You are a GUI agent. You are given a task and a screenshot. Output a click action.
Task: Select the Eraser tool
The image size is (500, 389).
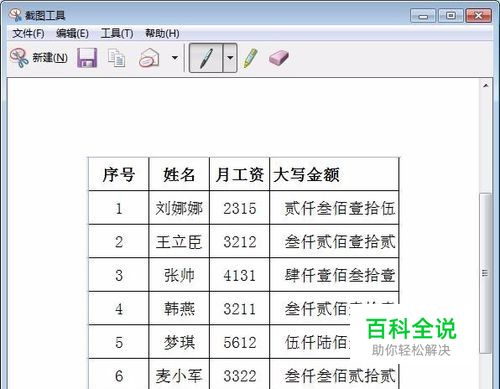(279, 58)
